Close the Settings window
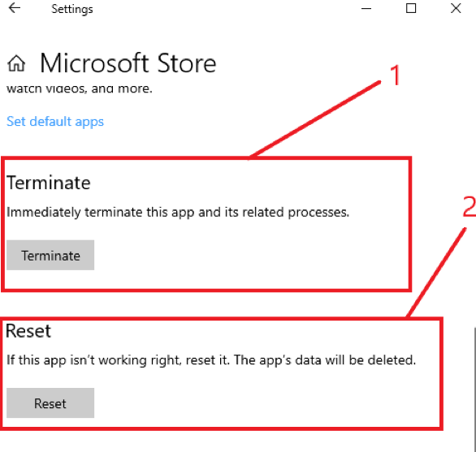The image size is (476, 452). click(x=456, y=8)
